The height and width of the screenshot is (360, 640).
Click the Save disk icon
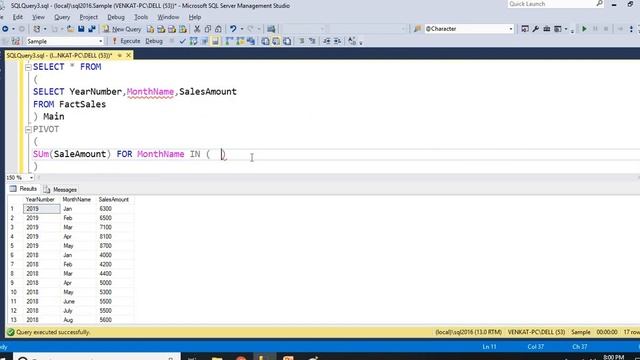(x=81, y=29)
